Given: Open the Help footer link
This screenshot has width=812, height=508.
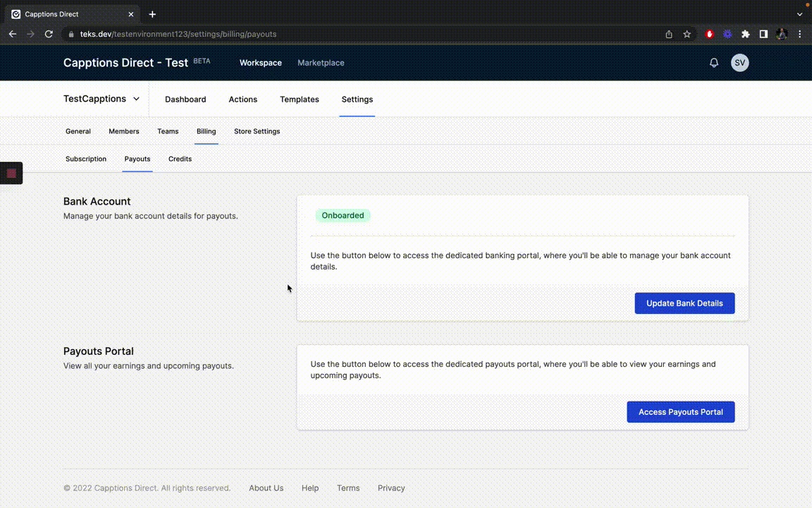Looking at the screenshot, I should (x=310, y=488).
